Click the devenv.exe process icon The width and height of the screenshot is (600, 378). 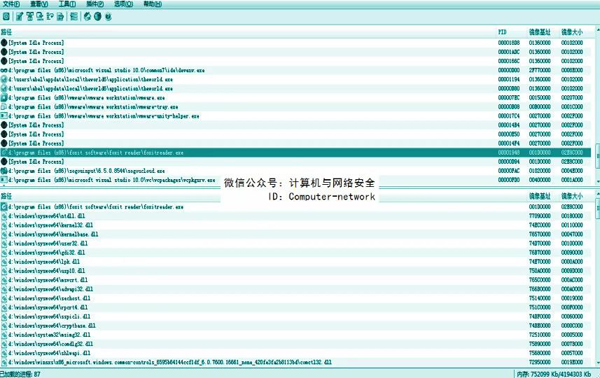coord(4,70)
